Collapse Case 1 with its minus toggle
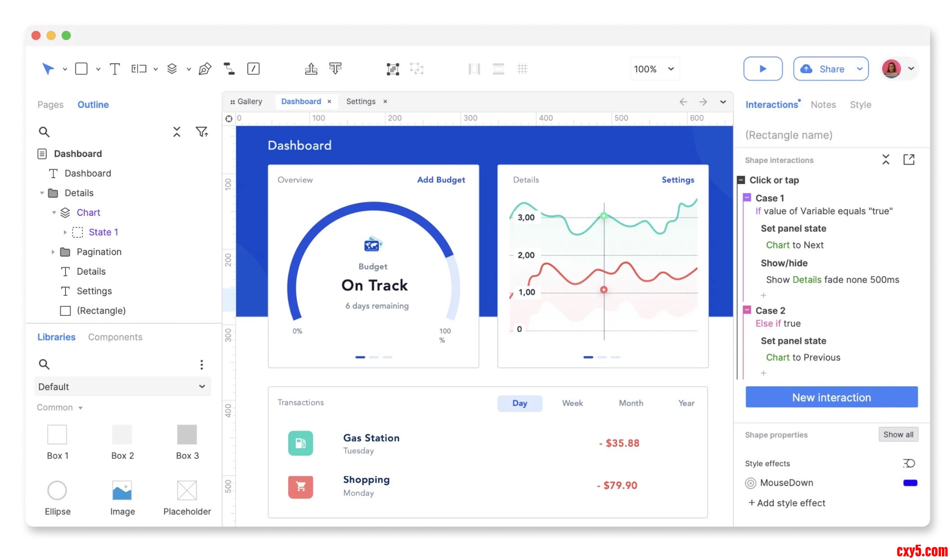The width and height of the screenshot is (950, 560). [747, 197]
